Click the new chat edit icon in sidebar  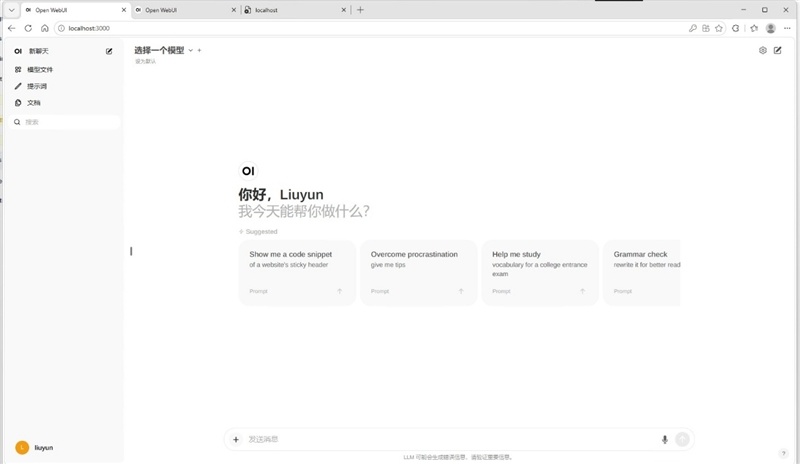[109, 51]
